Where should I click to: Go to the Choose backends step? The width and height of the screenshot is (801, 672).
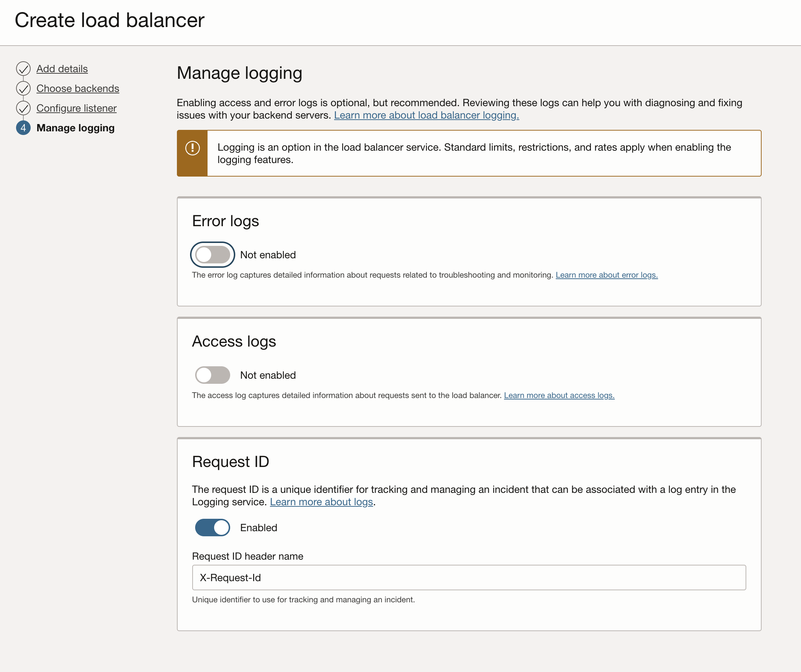(x=78, y=89)
